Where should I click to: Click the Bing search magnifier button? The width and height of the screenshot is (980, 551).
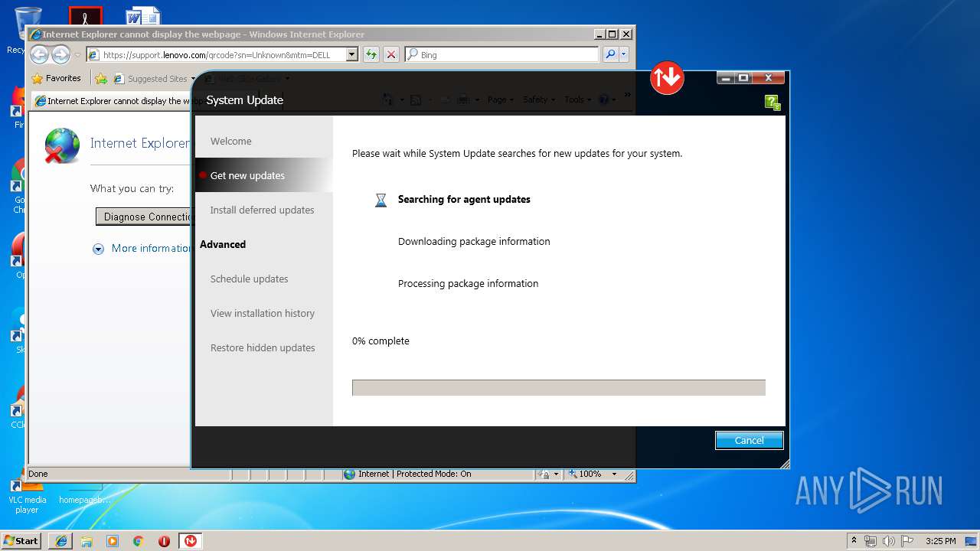click(x=610, y=54)
